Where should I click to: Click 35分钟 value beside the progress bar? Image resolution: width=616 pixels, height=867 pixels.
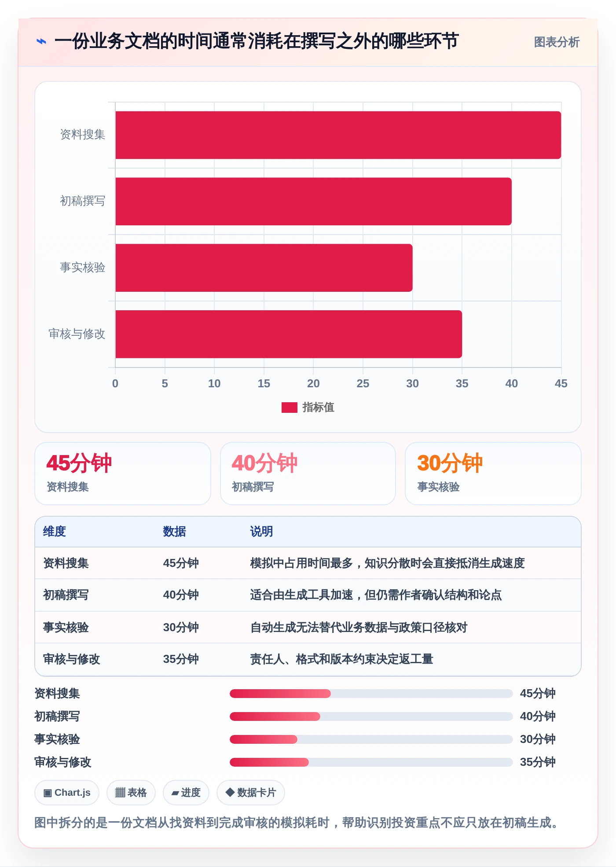click(538, 762)
